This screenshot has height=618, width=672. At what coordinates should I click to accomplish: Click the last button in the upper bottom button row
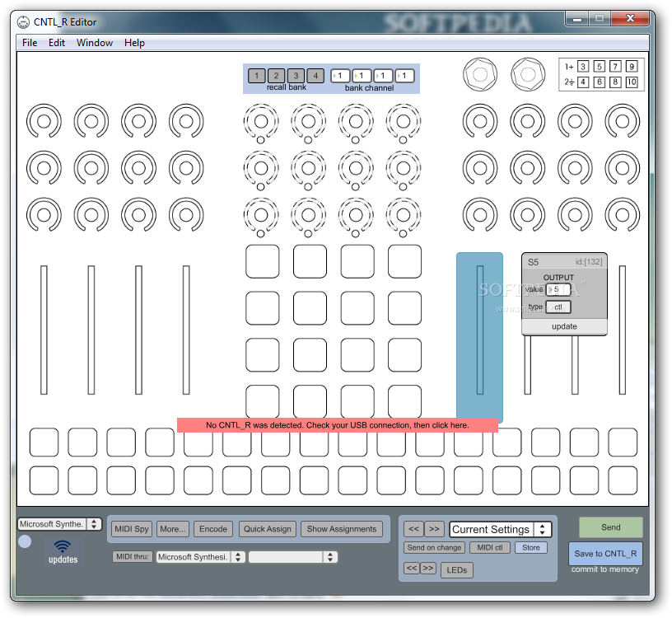623,442
